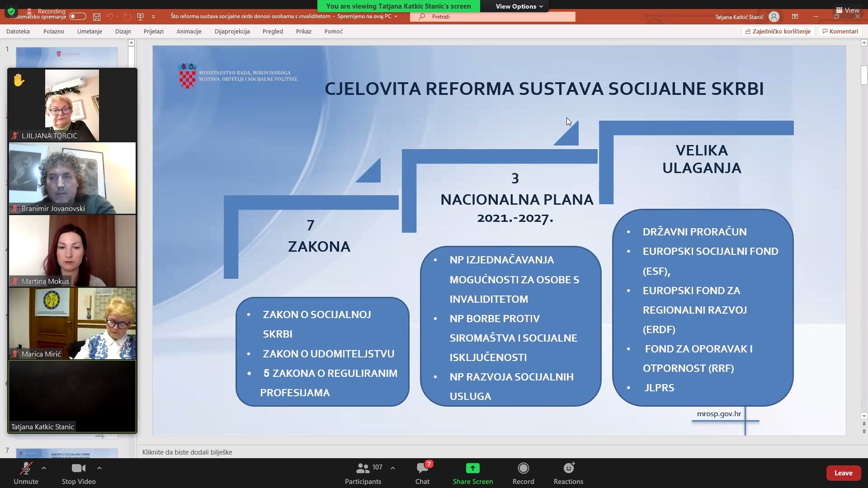Open the Datoteka menu
The width and height of the screenshot is (868, 488).
click(18, 31)
